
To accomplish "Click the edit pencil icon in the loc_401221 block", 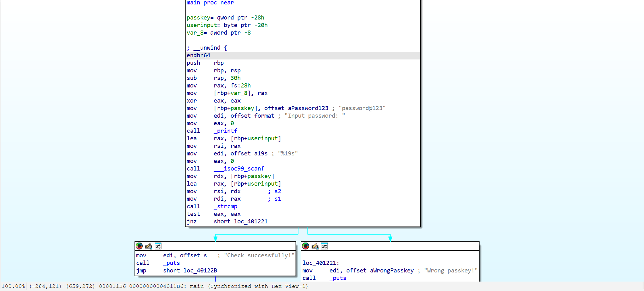I will 315,246.
